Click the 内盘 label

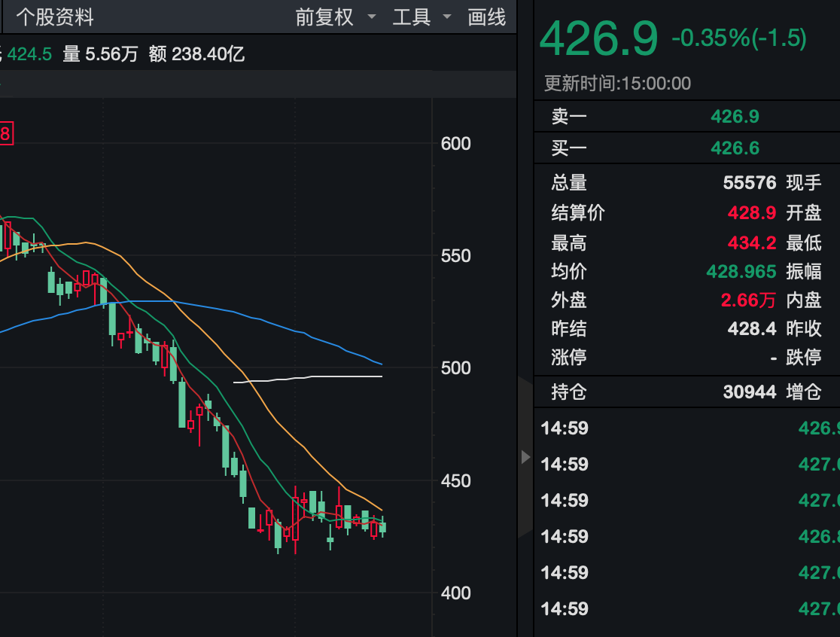pyautogui.click(x=804, y=300)
